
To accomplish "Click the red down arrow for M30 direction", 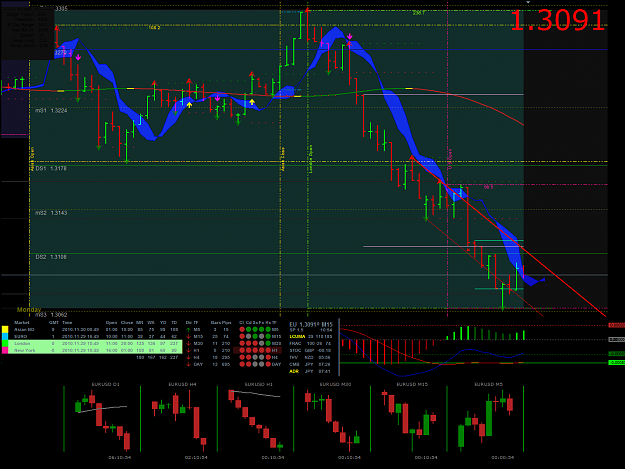I will (x=188, y=343).
